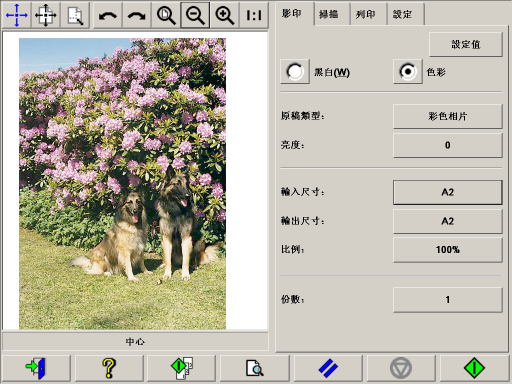Open the 輸出尺寸 A2 size selector
512x384 pixels.
coord(448,221)
